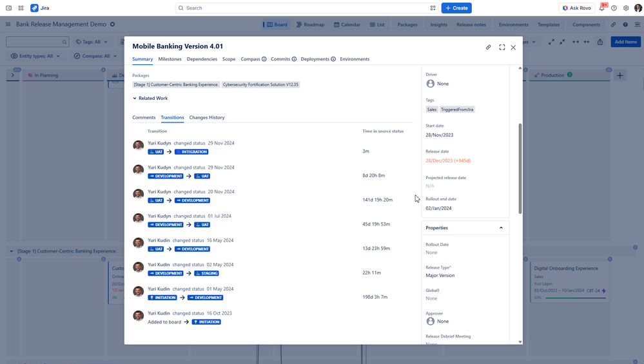Click the board export share icon
Viewport: 644px width, 364px height.
600,42
